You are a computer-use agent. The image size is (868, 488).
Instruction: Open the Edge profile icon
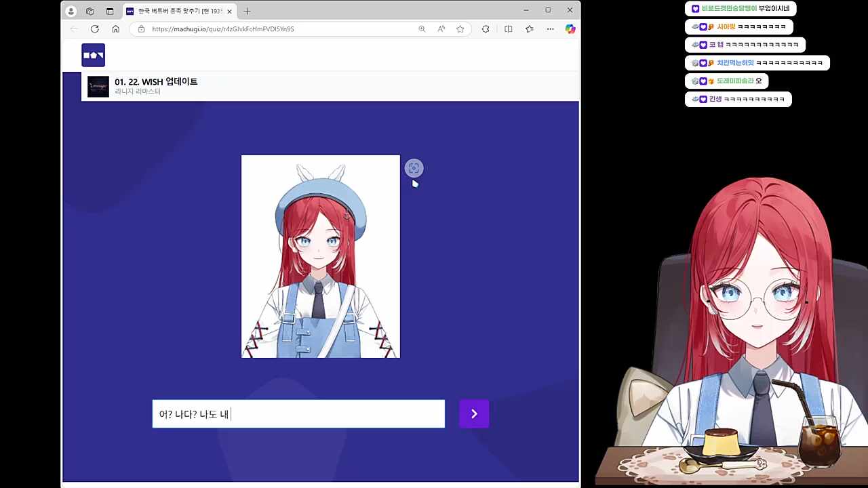coord(71,11)
